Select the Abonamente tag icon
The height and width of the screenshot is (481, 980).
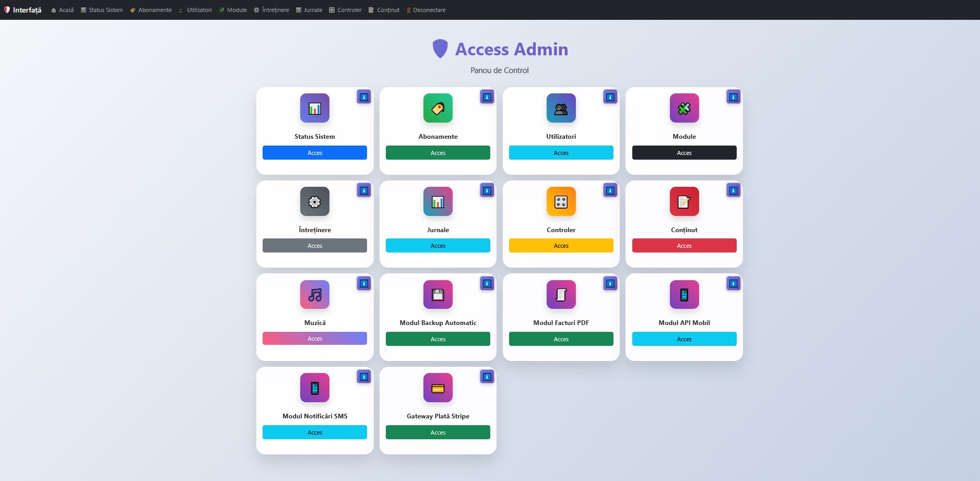point(438,108)
